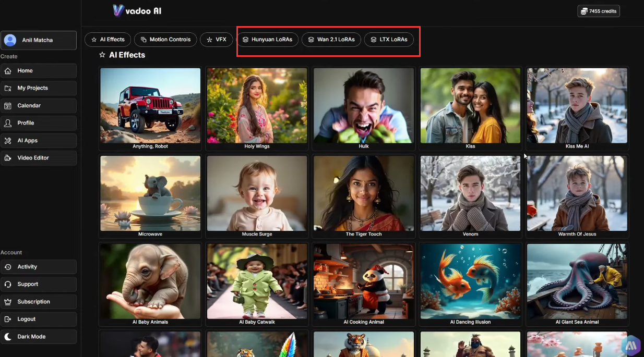Open the Support page
Viewport: 644px width, 357px height.
39,285
